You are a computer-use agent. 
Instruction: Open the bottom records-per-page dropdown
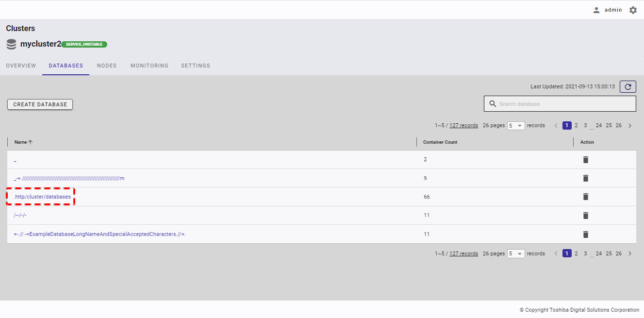515,254
